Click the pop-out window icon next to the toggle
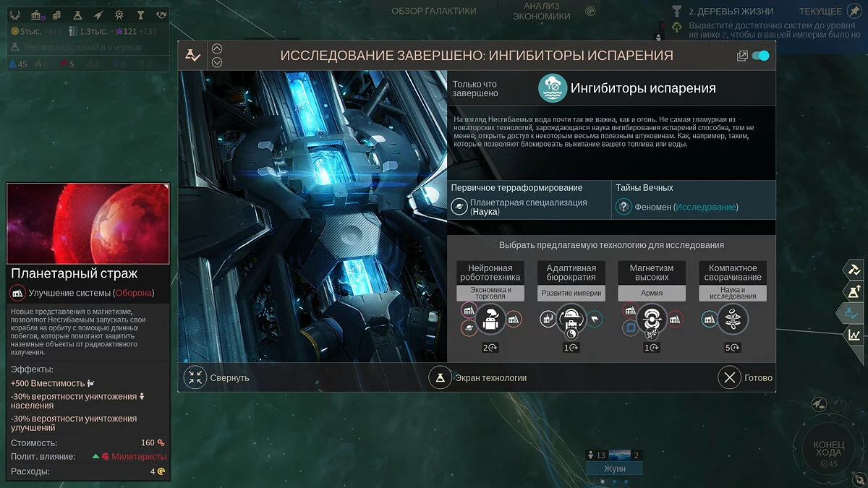The image size is (868, 488). 741,56
